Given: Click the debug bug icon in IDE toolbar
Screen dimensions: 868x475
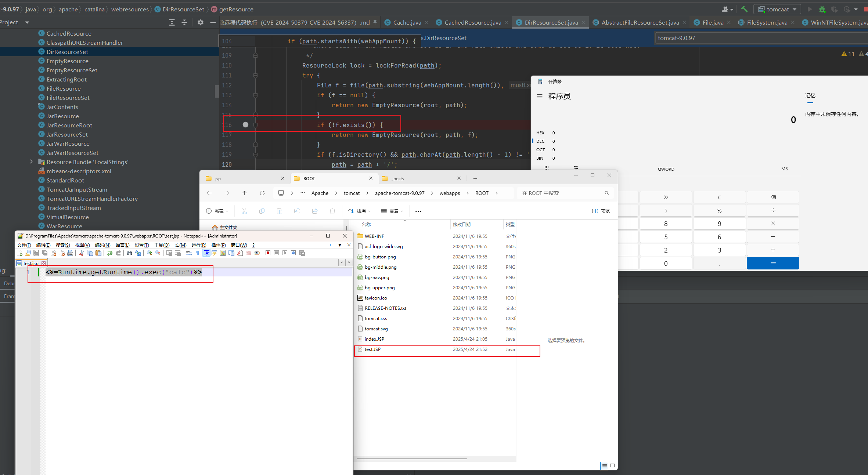Looking at the screenshot, I should click(x=822, y=9).
